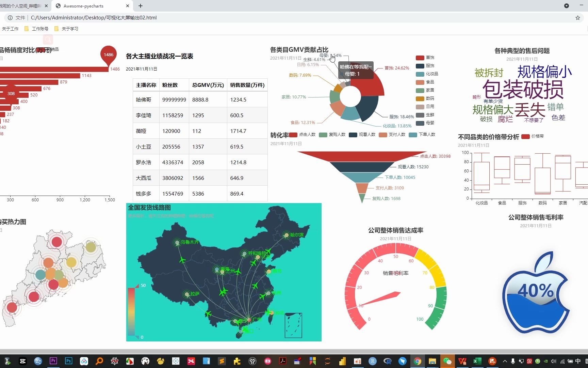Open the 关于学习 bookmark folder
Screen dimensions: 588x368
coord(66,29)
